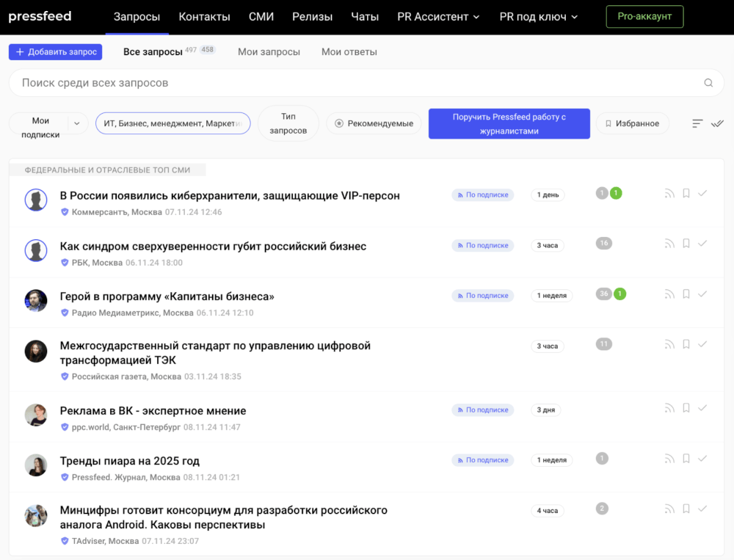734x560 pixels.
Task: Bookmark the «Капитаны бизнеса» request
Action: 686,294
